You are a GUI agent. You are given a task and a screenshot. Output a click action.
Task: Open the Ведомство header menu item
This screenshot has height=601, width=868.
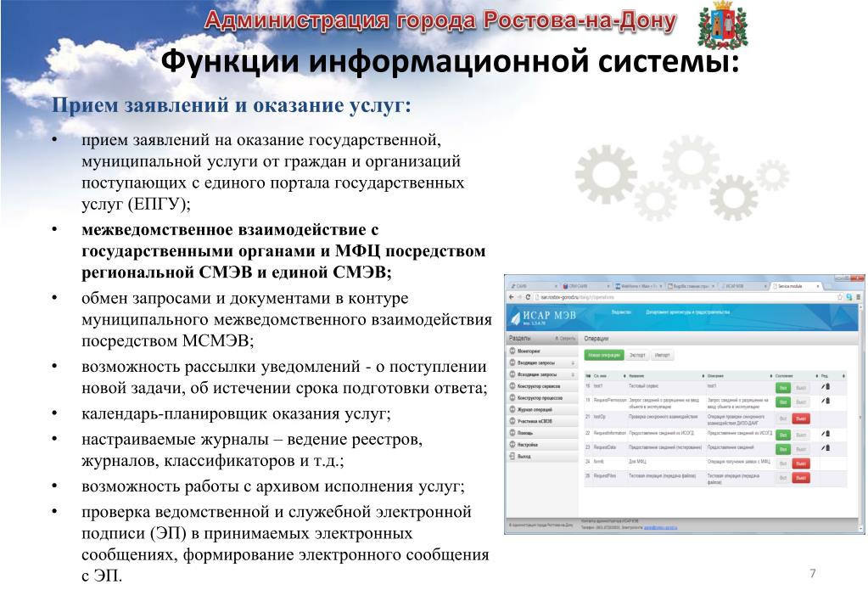(x=621, y=312)
